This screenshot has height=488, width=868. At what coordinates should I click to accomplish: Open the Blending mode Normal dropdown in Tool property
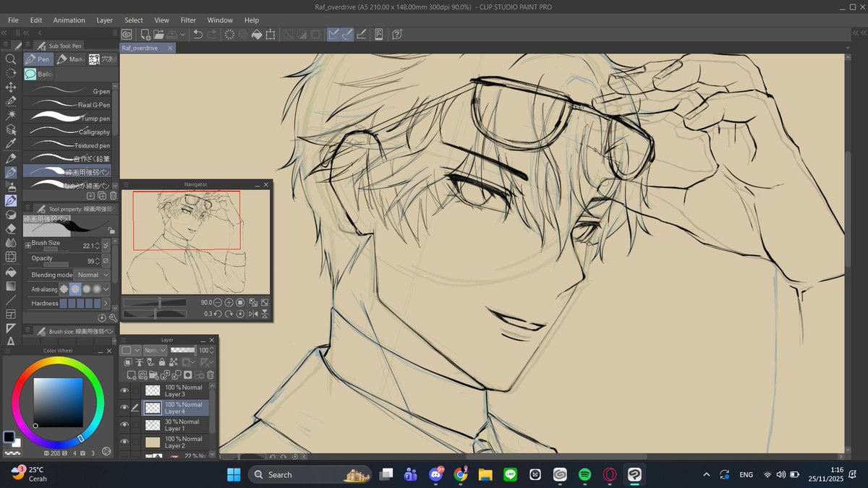click(93, 275)
